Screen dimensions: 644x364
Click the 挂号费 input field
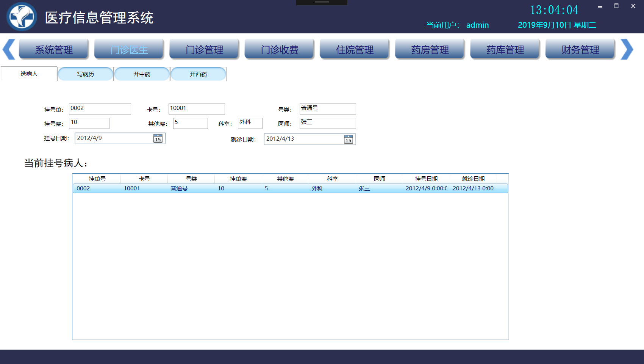click(x=89, y=123)
